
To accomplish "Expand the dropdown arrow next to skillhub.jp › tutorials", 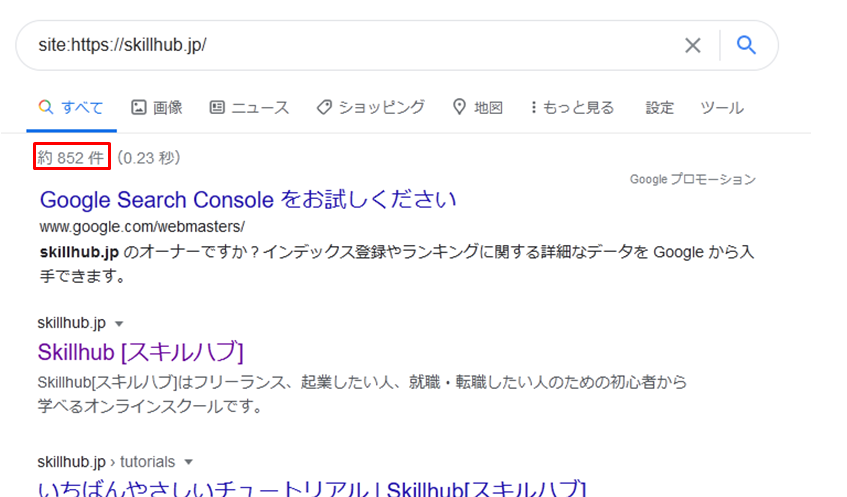I will click(x=189, y=462).
